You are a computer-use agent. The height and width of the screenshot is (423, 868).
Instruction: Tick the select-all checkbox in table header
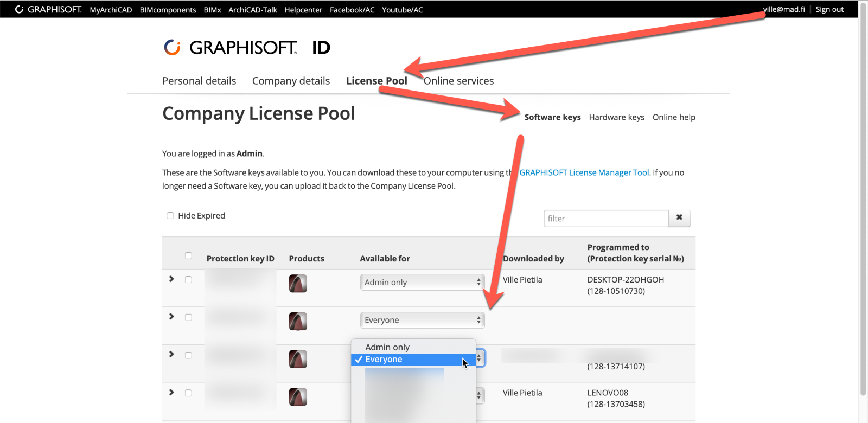[x=188, y=255]
